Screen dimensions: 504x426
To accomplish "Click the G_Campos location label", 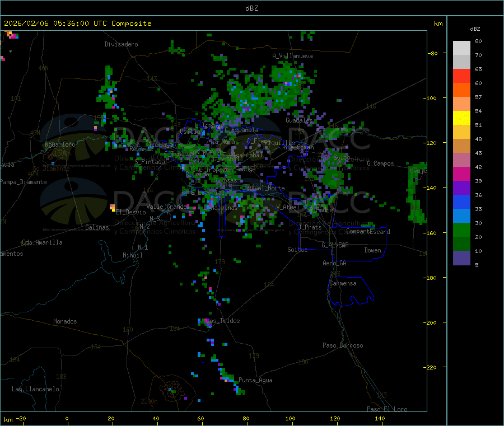I will coord(381,163).
